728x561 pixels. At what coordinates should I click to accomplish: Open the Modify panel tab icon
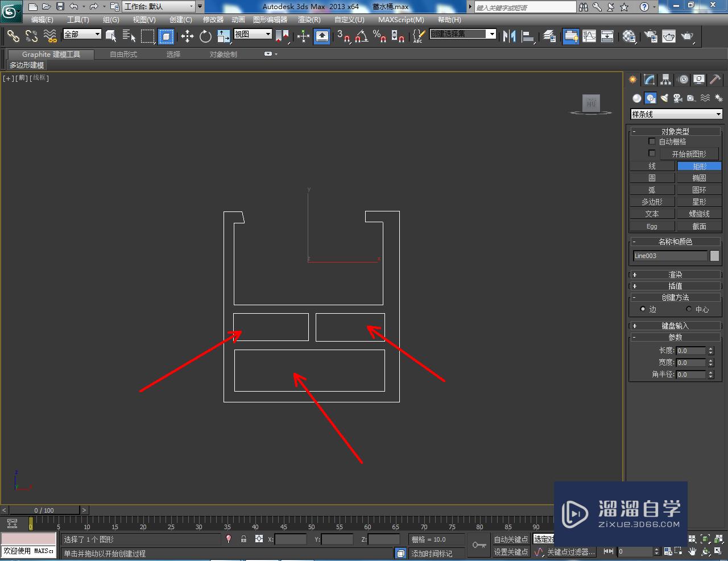coord(650,80)
